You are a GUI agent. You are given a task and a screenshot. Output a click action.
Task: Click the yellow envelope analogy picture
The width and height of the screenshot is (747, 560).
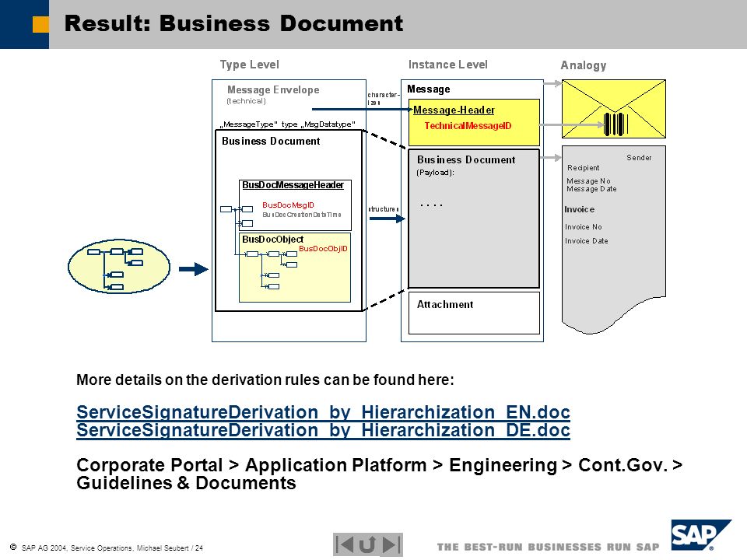coord(614,109)
